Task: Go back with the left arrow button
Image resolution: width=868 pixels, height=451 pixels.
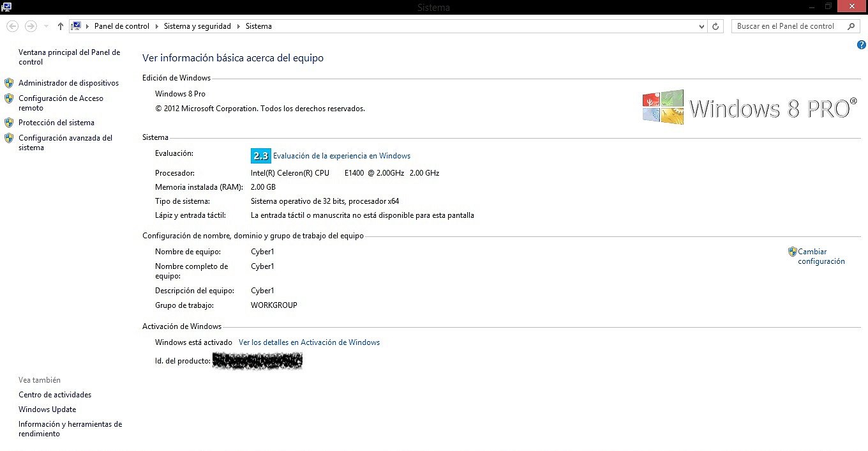Action: tap(12, 26)
